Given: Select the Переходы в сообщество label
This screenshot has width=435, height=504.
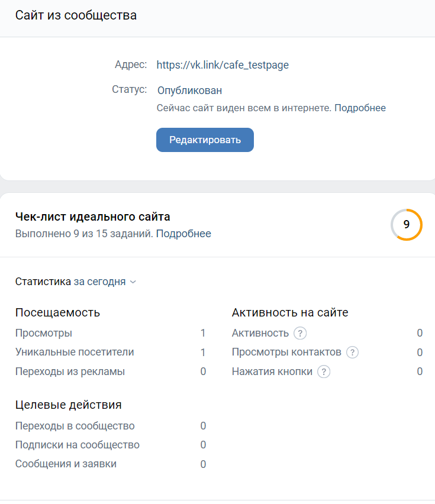Looking at the screenshot, I should [x=75, y=426].
